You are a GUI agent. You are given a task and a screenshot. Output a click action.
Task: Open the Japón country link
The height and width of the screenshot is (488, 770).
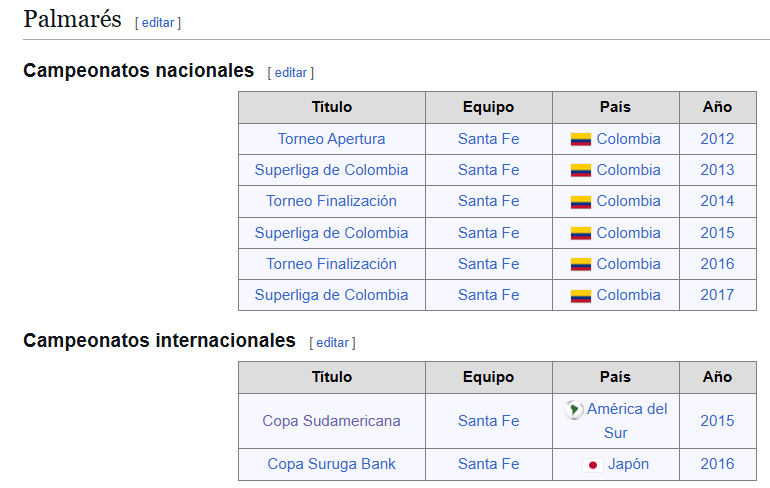coord(628,464)
